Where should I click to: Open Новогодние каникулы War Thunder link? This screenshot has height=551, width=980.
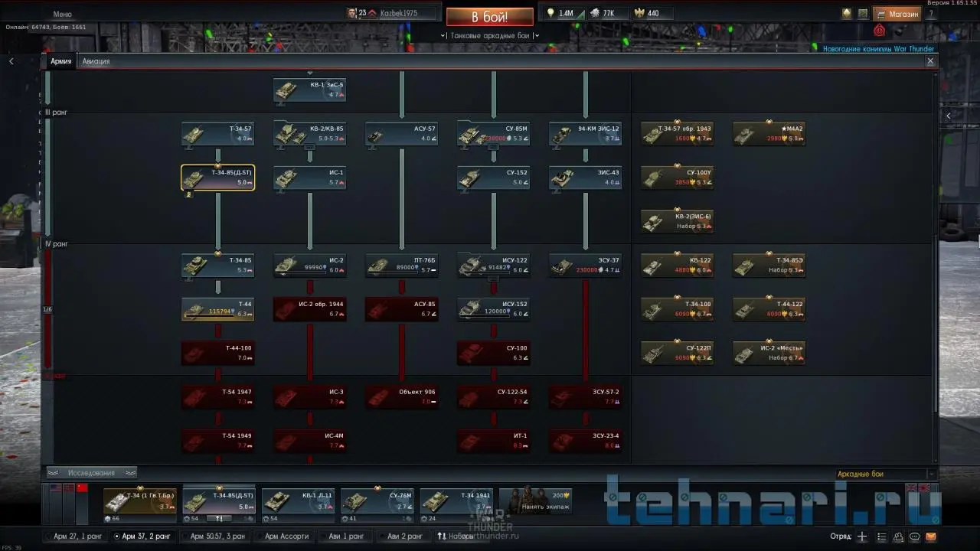(878, 49)
